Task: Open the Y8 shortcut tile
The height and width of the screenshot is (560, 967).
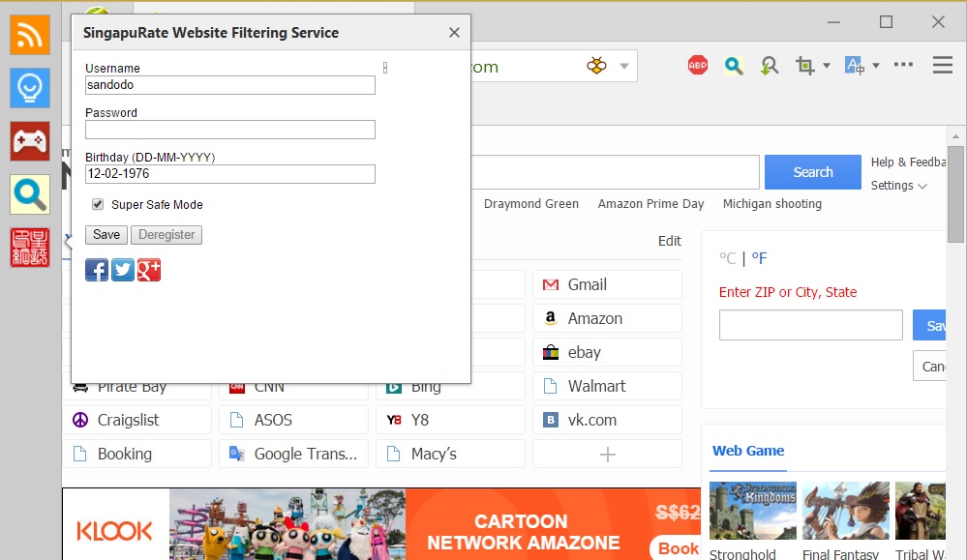Action: [450, 420]
